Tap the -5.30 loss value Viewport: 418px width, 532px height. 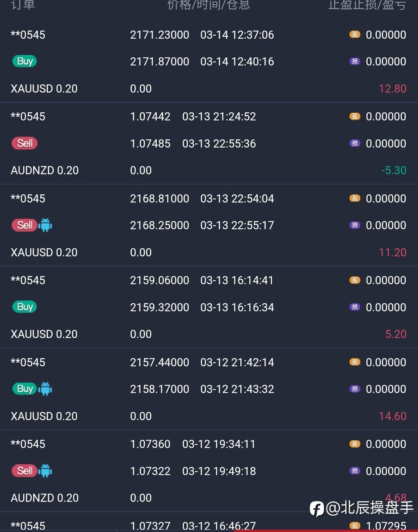(x=394, y=170)
